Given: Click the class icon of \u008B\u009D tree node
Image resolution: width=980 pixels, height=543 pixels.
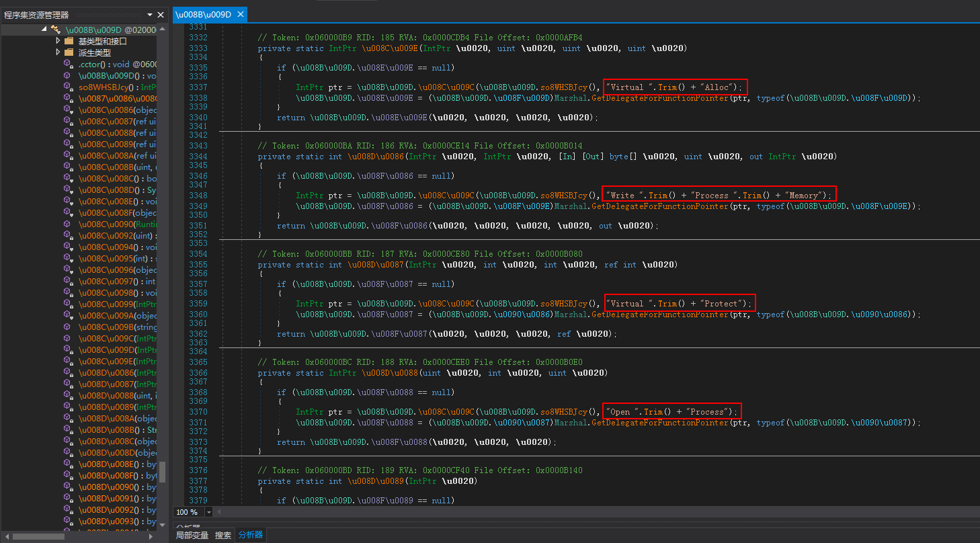Looking at the screenshot, I should [55, 30].
